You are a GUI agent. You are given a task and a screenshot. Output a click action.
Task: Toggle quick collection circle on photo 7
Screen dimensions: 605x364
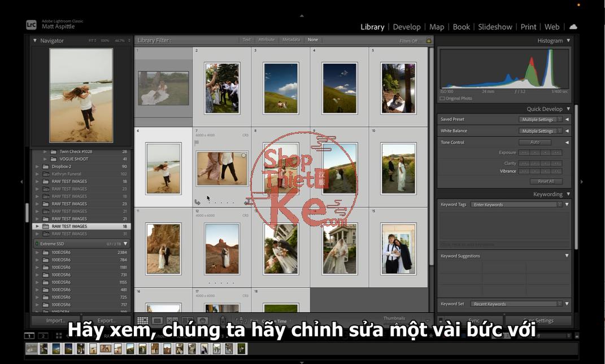(x=244, y=155)
